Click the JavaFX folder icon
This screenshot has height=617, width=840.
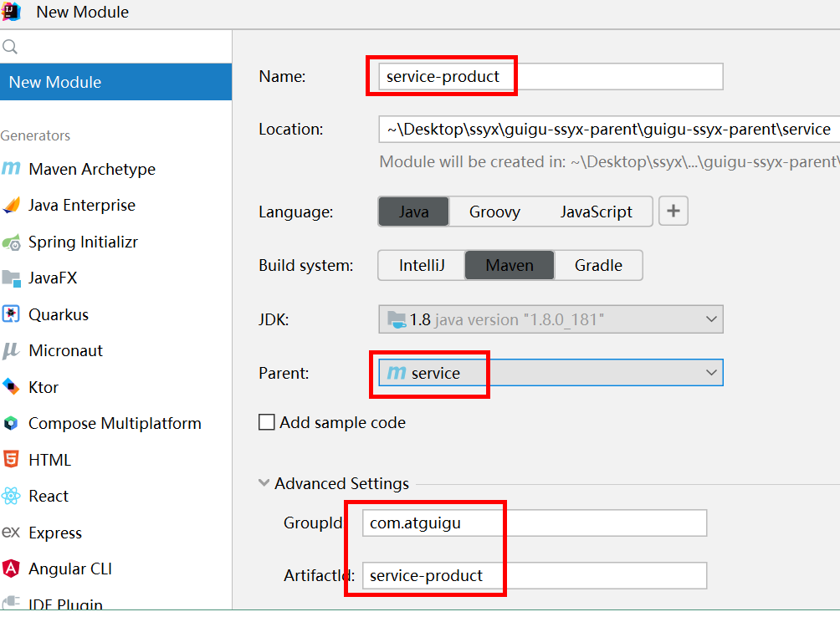11,278
